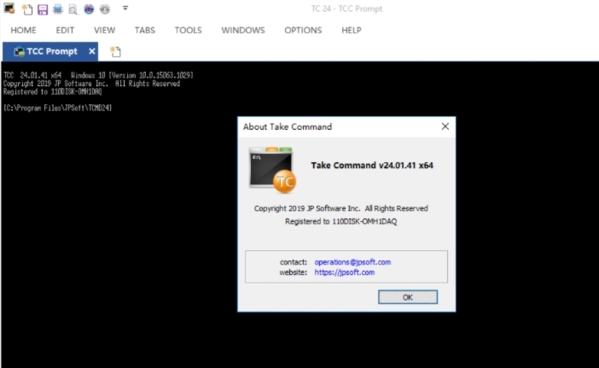Click the purple Save floppy disk icon
The image size is (599, 368).
42,9
